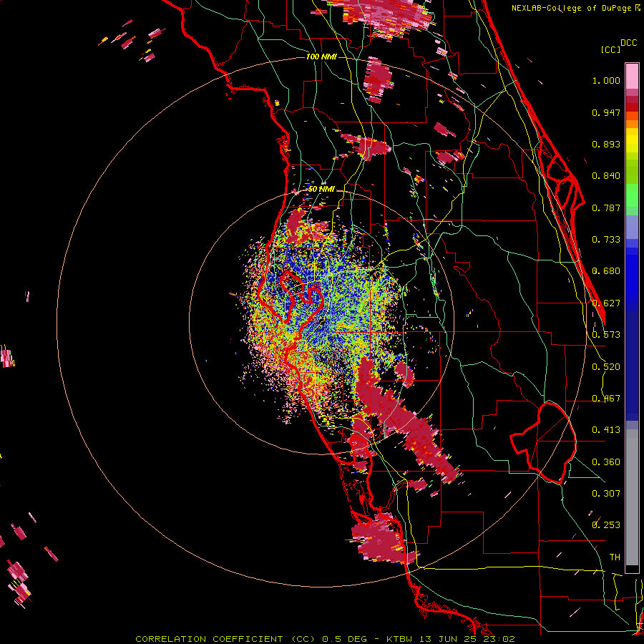
Task: Click the 50 NMI range ring label
Action: [x=321, y=189]
